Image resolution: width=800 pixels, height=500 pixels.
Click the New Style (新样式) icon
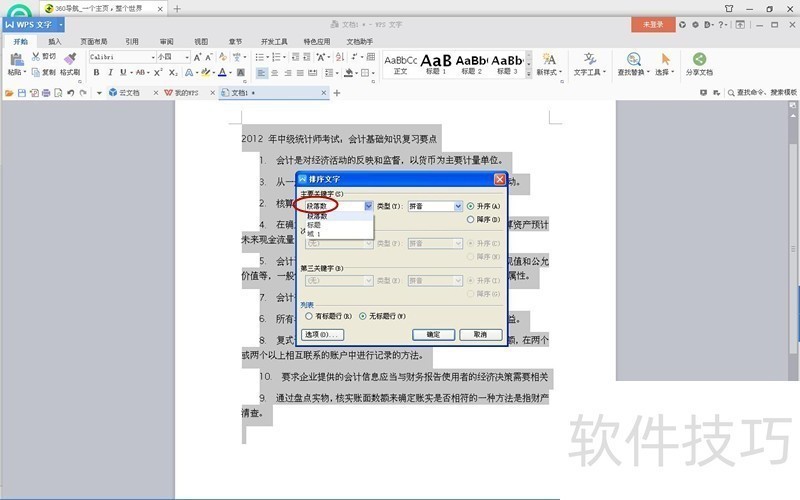click(549, 59)
